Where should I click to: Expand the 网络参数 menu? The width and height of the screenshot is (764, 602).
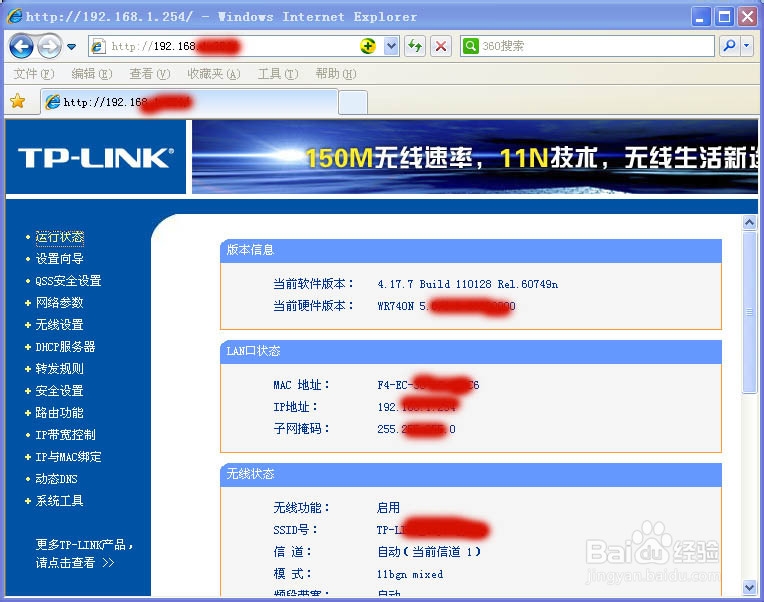[x=59, y=302]
